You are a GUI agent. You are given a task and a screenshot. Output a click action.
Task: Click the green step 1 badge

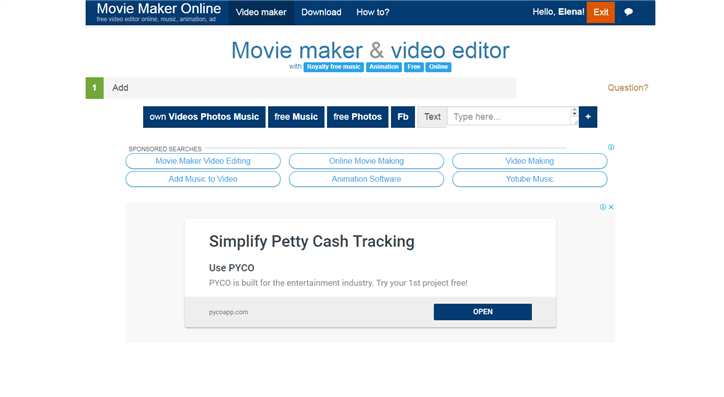94,88
